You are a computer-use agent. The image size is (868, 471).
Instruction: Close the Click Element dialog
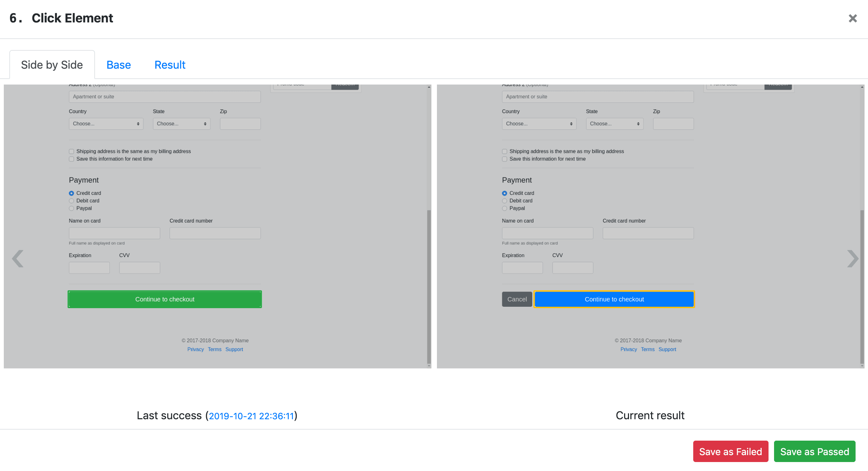pos(853,18)
